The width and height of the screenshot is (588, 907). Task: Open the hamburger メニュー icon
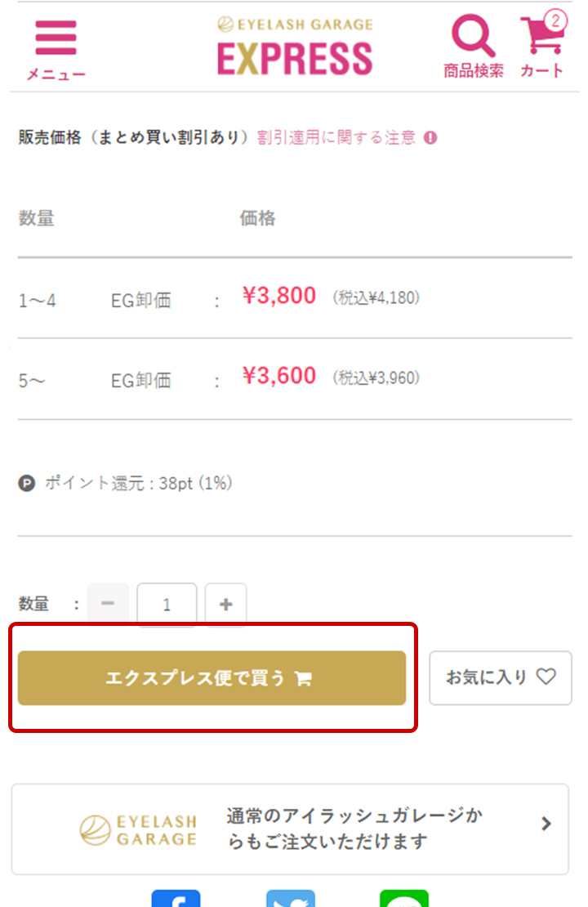(56, 38)
